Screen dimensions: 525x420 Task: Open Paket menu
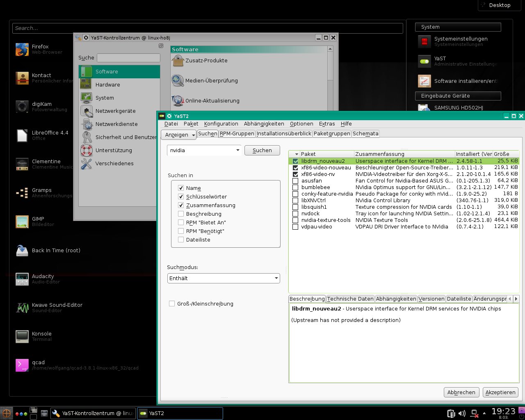(x=191, y=123)
